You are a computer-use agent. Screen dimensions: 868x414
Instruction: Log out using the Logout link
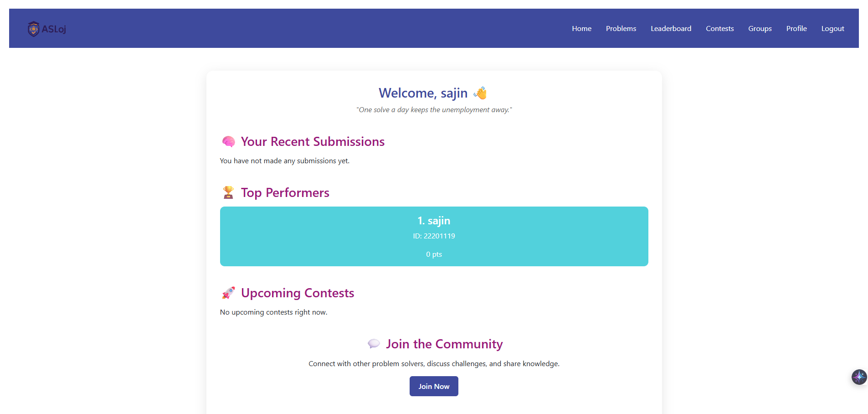tap(832, 28)
